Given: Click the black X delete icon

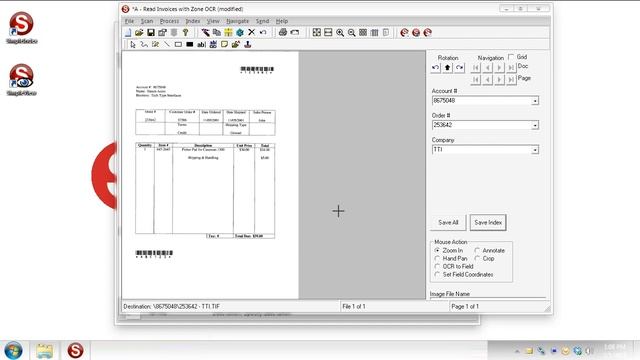Looking at the screenshot, I should (x=251, y=33).
